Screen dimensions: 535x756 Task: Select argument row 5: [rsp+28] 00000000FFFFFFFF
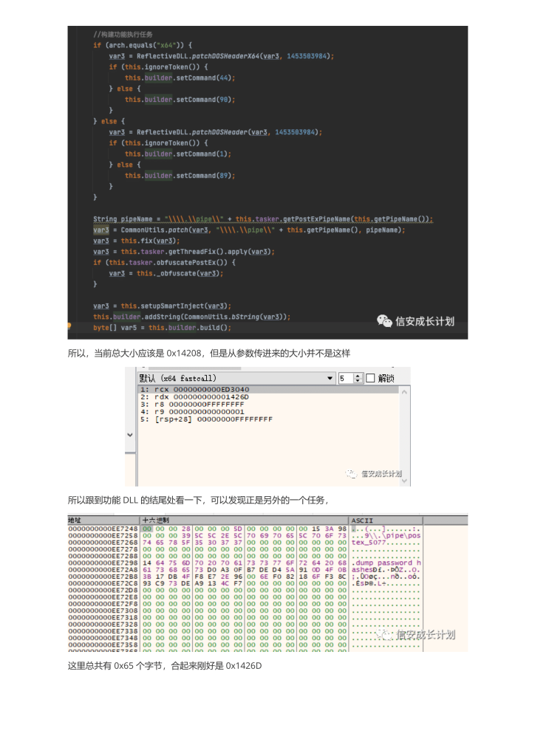coord(269,419)
